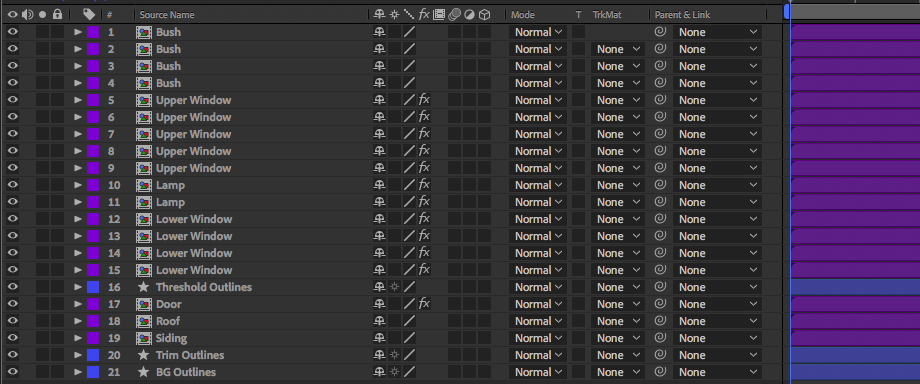Hide the Threshold Outlines layer eye toggle
The image size is (920, 384).
tap(13, 287)
